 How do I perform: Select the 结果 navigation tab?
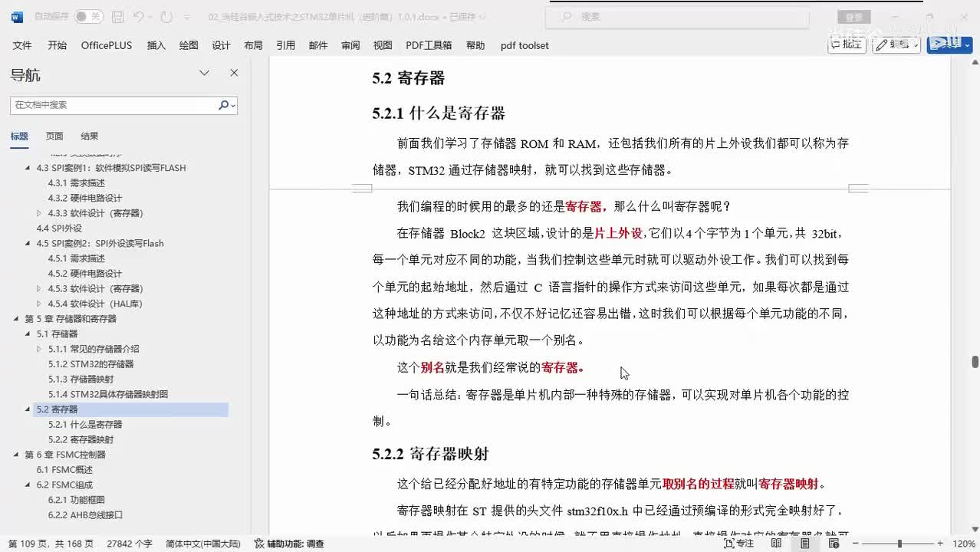click(x=90, y=136)
